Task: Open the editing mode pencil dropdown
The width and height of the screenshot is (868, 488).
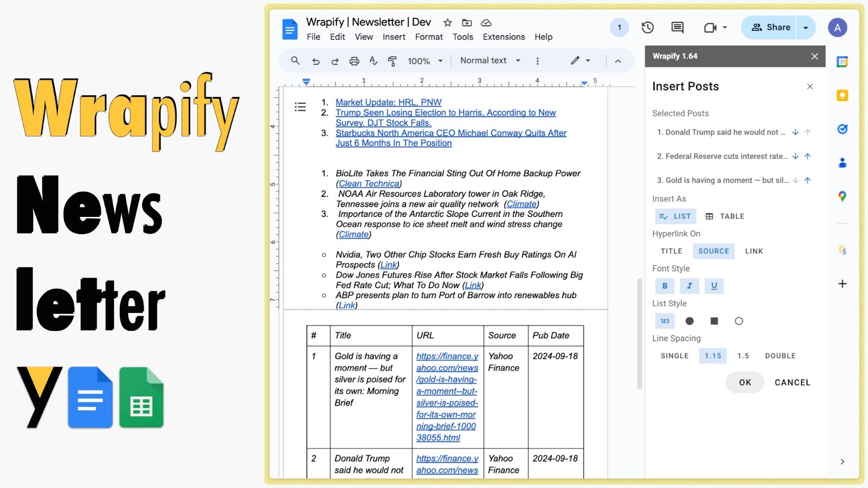Action: (x=580, y=61)
